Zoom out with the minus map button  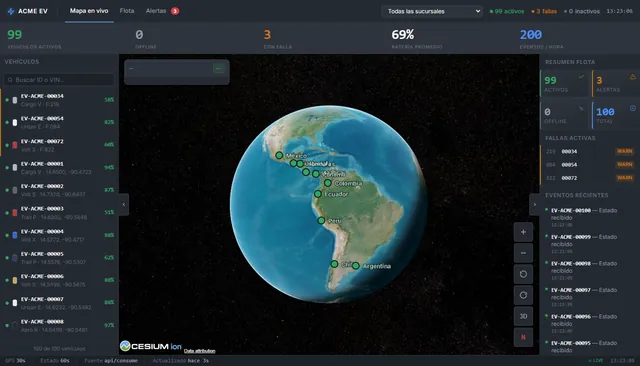(x=523, y=253)
